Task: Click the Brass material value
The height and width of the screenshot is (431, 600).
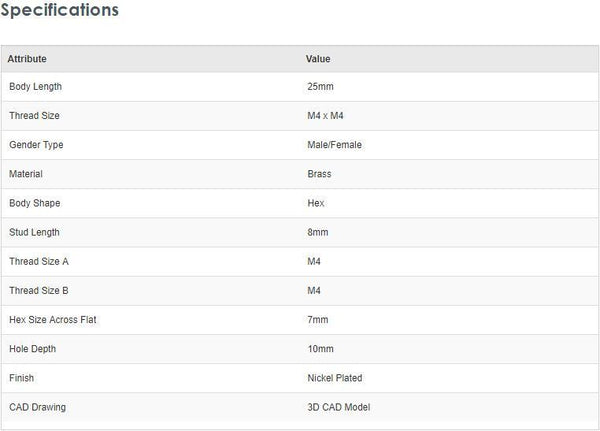Action: click(x=319, y=174)
